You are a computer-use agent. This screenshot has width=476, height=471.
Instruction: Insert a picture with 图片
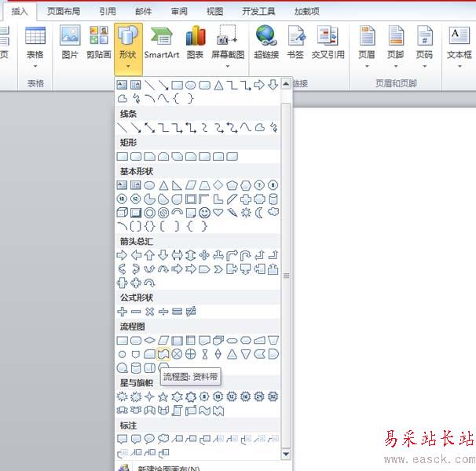(70, 42)
